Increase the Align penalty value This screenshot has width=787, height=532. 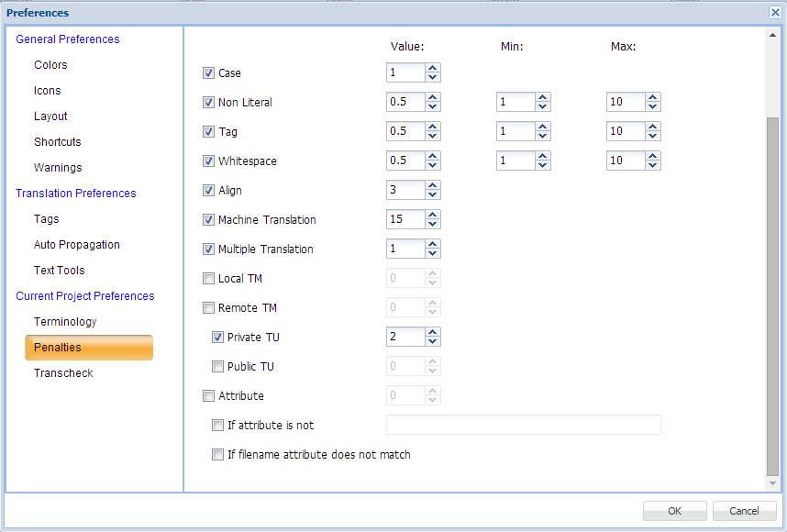(x=432, y=185)
